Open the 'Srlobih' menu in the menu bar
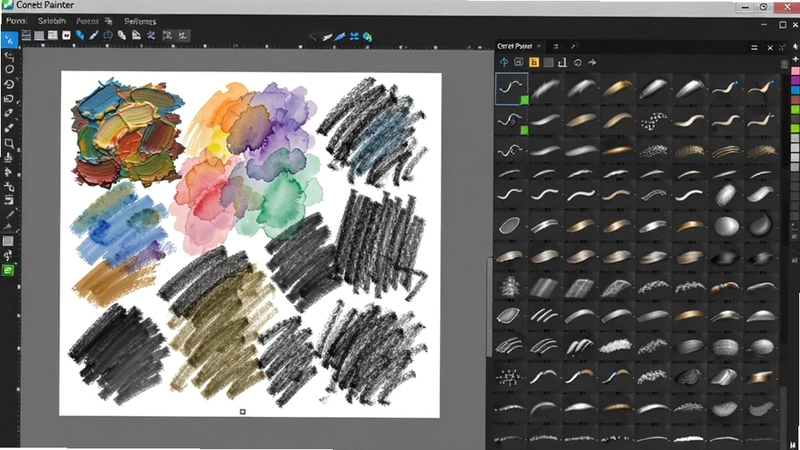This screenshot has height=450, width=800. point(52,21)
